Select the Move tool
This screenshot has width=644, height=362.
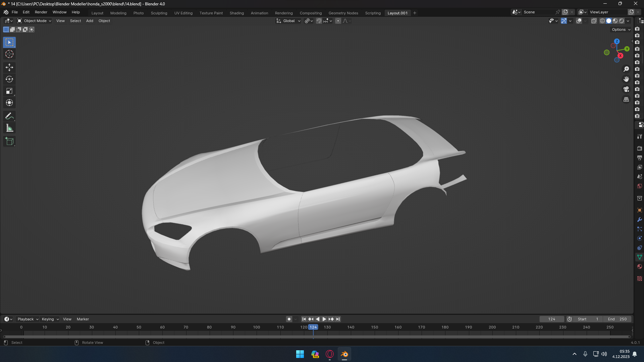click(x=9, y=68)
